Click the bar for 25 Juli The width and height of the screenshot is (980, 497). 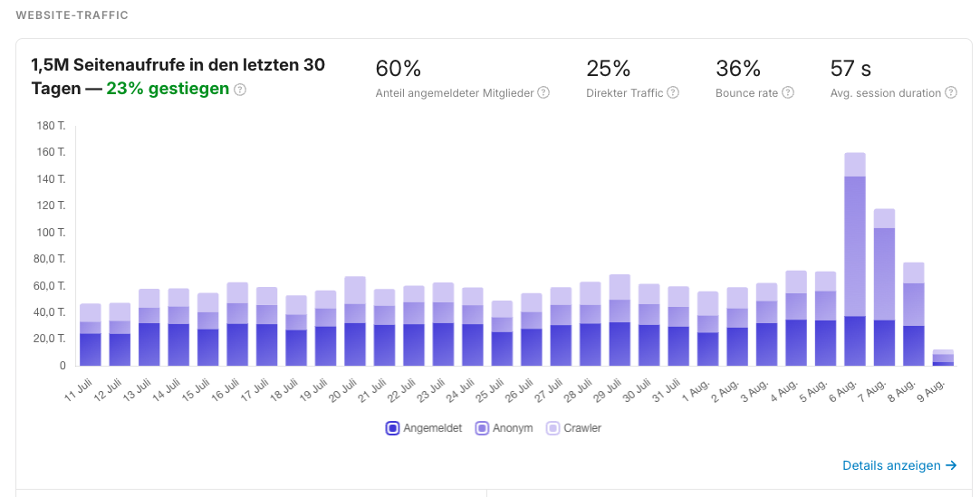point(502,333)
